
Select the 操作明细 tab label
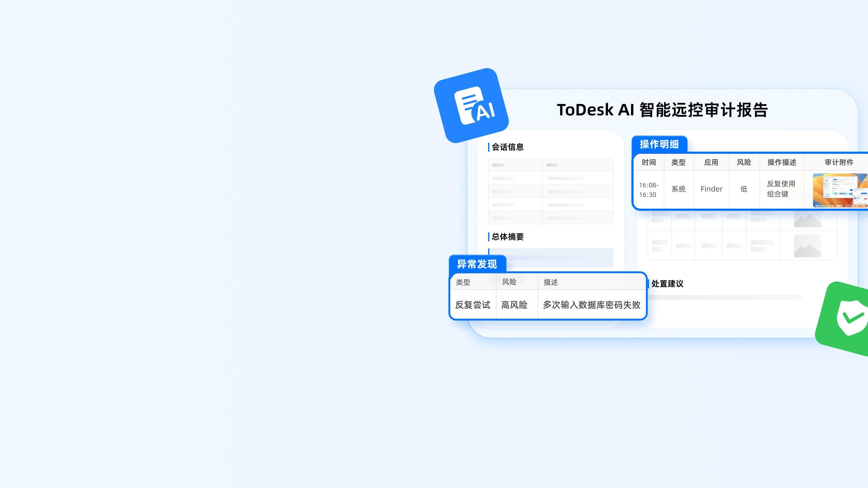(x=659, y=144)
